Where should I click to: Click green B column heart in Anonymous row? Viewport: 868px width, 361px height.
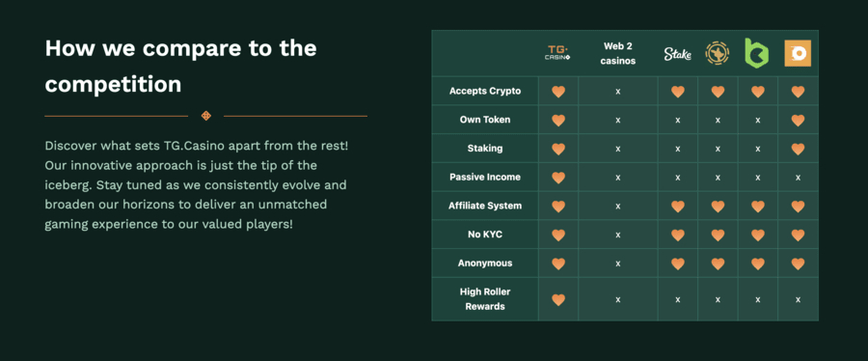point(758,264)
